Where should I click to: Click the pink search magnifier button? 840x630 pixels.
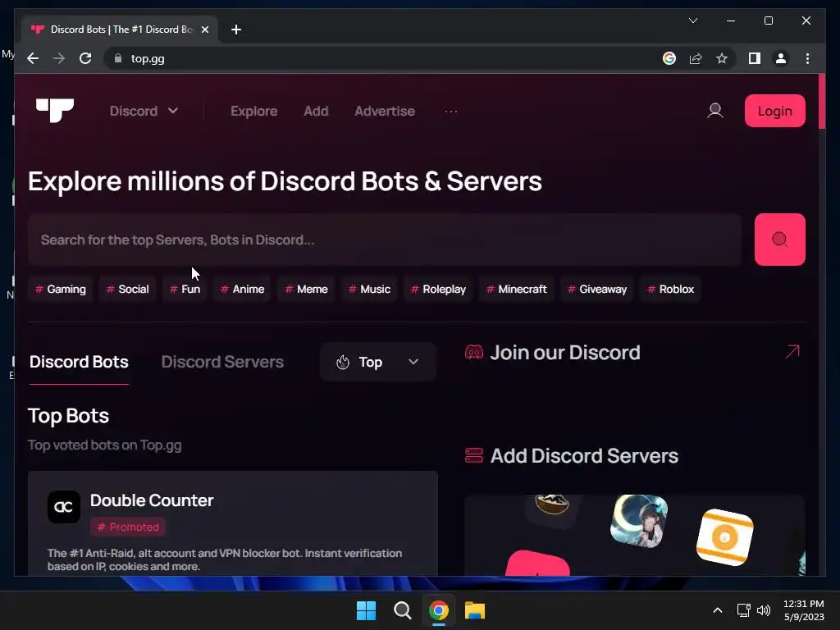(x=779, y=240)
